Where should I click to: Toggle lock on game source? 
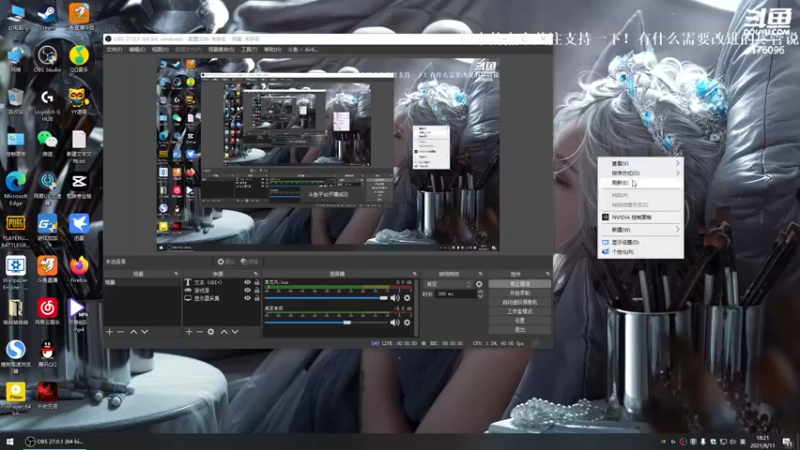pyautogui.click(x=257, y=290)
